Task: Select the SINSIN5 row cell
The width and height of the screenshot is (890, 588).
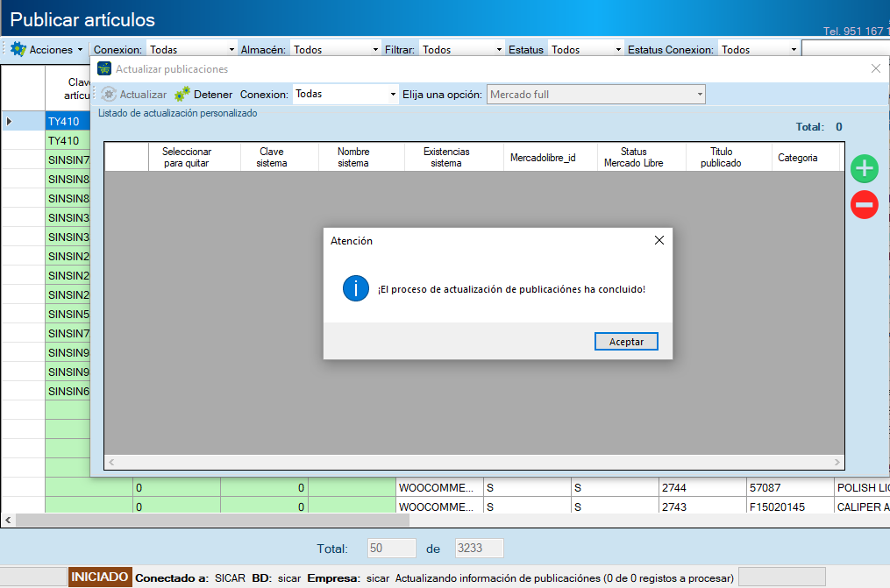Action: point(68,314)
